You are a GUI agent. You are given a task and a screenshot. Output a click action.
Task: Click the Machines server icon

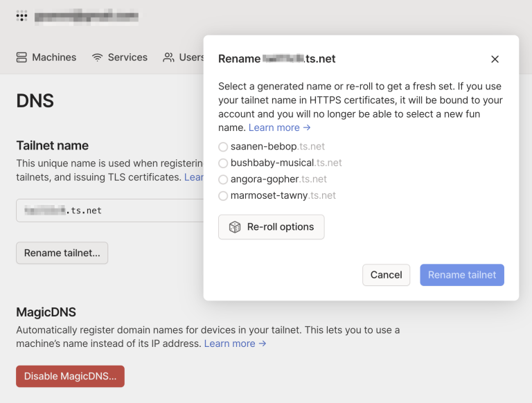pos(21,57)
